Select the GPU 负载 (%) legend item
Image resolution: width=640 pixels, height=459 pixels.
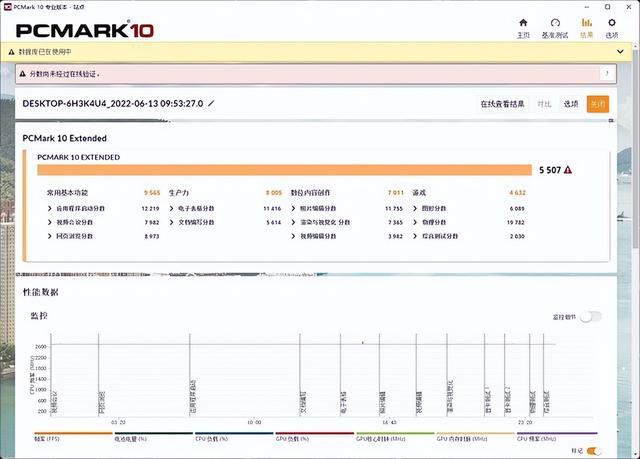pyautogui.click(x=295, y=438)
